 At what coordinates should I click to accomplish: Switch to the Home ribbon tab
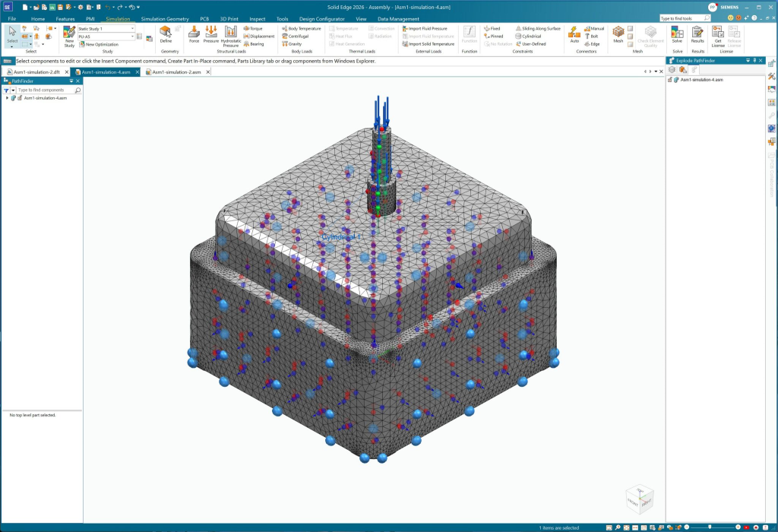click(38, 19)
